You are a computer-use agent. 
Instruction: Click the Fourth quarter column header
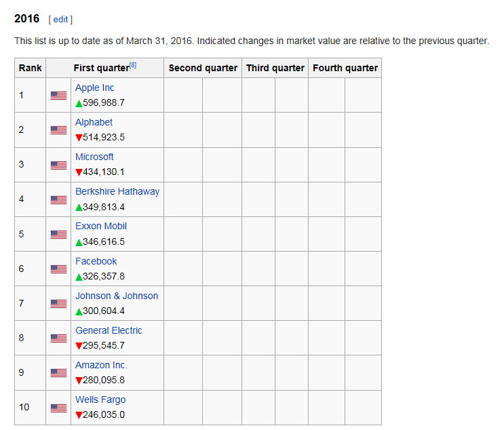(345, 68)
